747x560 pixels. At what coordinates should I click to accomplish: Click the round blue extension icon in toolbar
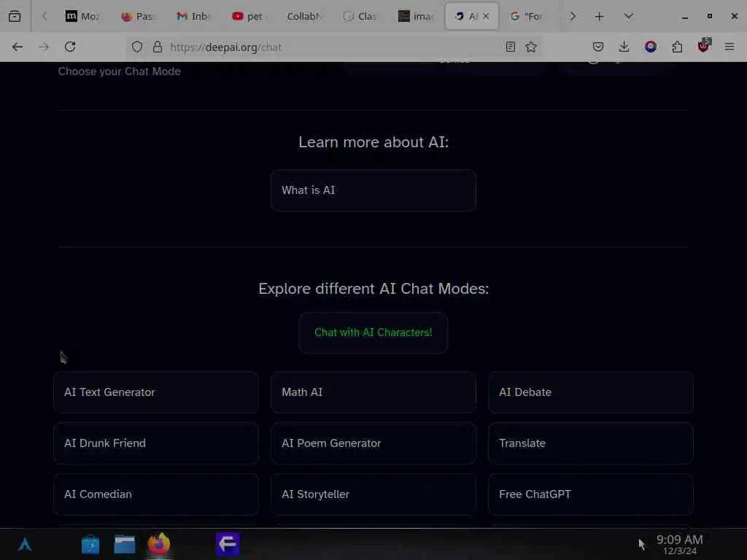(650, 47)
